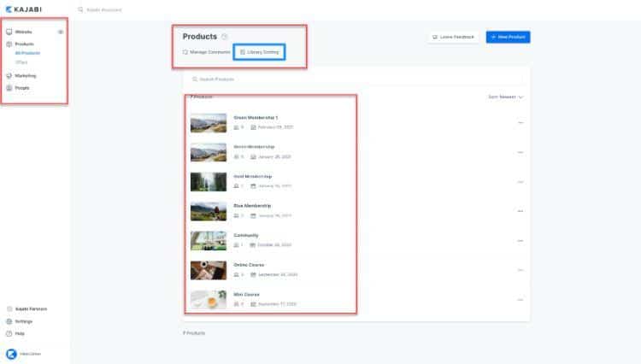This screenshot has height=364, width=641.
Task: Click the People icon in the sidebar
Action: click(9, 88)
